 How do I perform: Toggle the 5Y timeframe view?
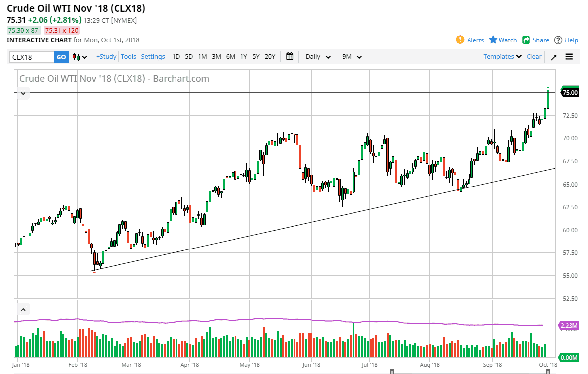coord(256,57)
